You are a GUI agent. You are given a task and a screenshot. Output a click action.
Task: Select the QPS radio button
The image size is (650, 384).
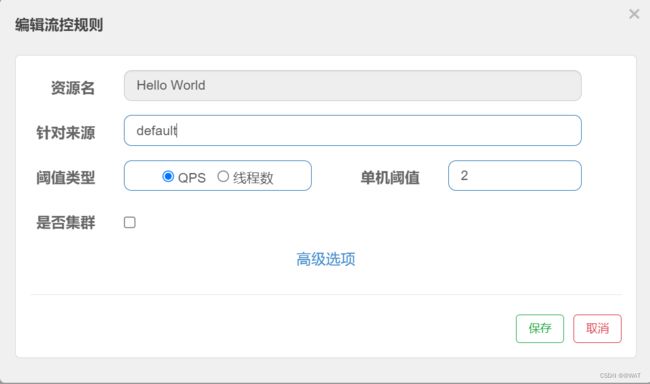[x=168, y=176]
